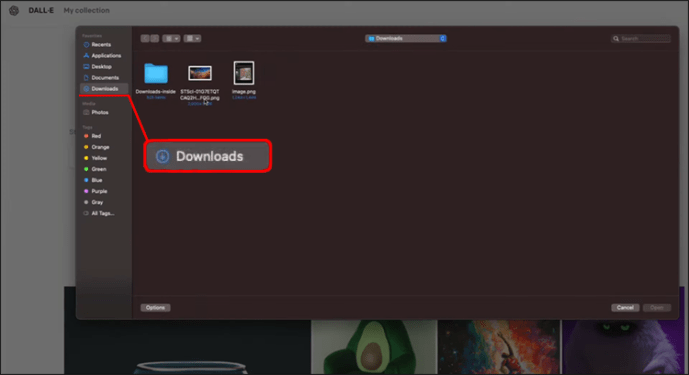Open the Downloads location popup menu
This screenshot has width=689, height=375.
(406, 38)
